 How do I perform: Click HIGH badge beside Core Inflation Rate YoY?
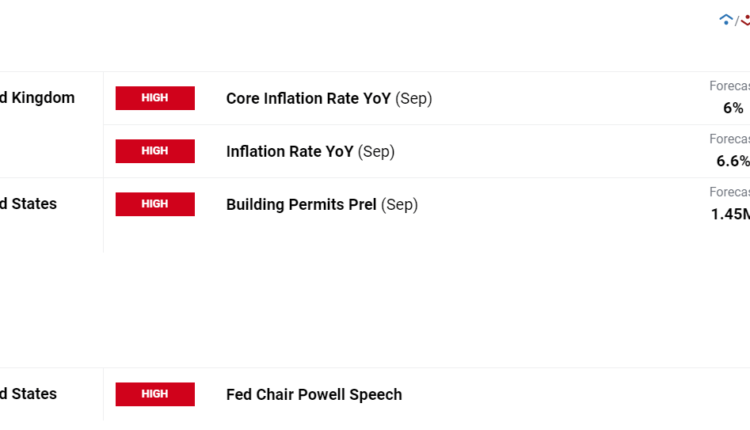click(155, 98)
